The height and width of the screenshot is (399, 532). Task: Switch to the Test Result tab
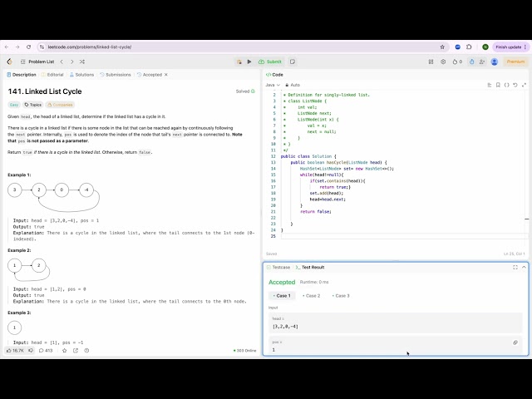click(310, 268)
